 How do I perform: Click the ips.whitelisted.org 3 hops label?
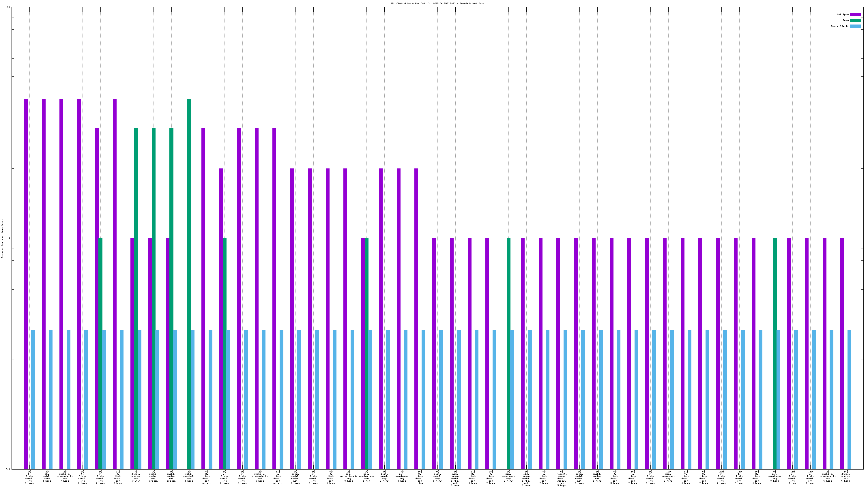[x=348, y=476]
